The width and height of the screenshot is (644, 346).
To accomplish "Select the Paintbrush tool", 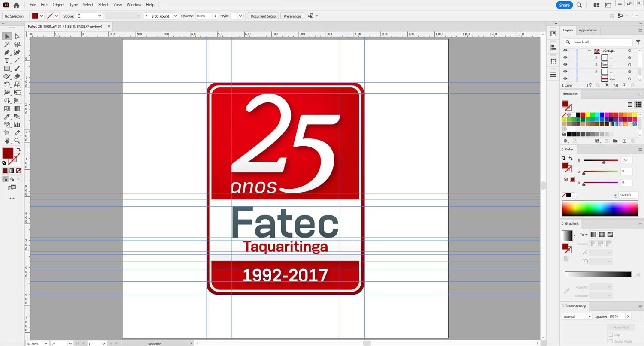I will (x=17, y=69).
